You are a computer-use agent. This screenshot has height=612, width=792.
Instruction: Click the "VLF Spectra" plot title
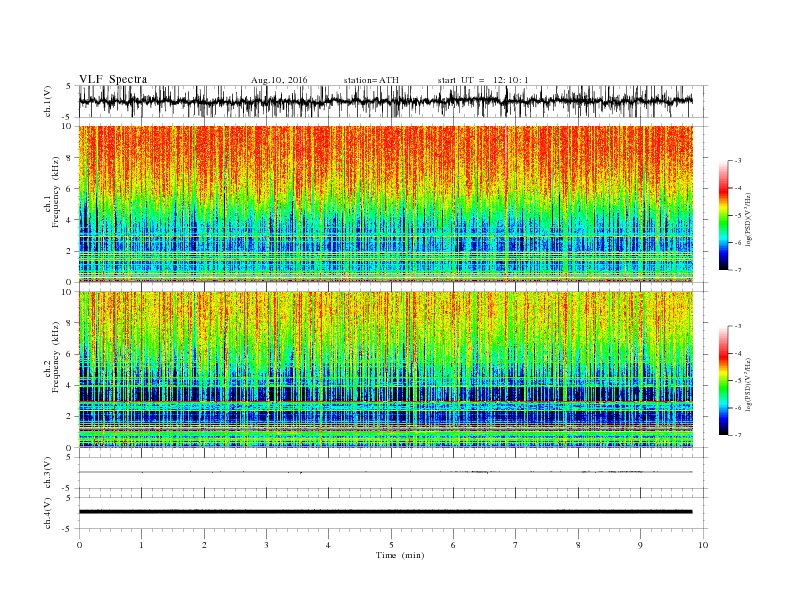[x=113, y=79]
